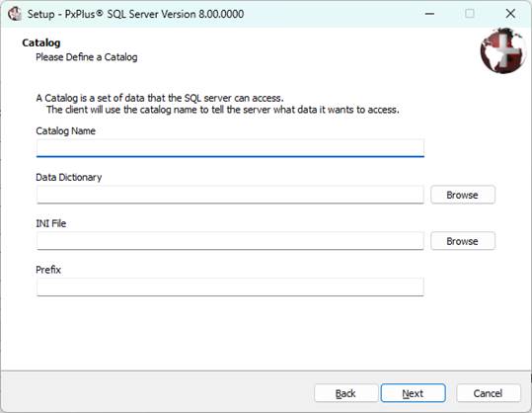The width and height of the screenshot is (532, 413).
Task: Close the Setup window
Action: (510, 14)
